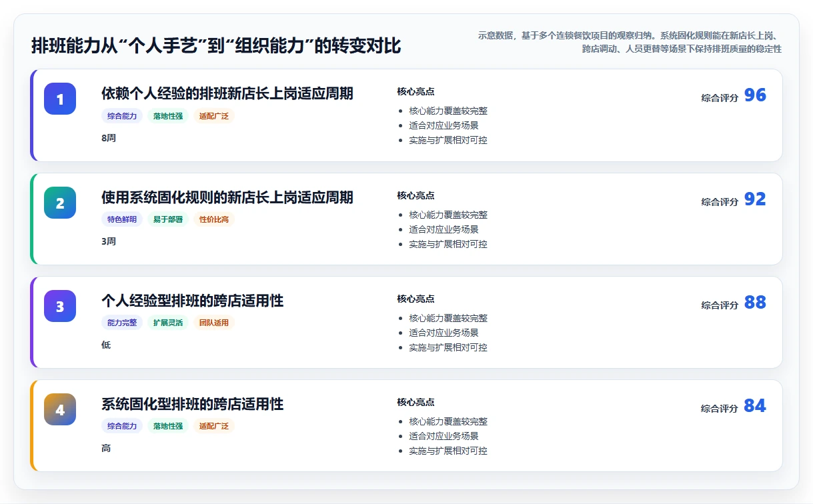Click 适合对应业务场景 bullet in card 2
This screenshot has height=504, width=813.
click(444, 229)
